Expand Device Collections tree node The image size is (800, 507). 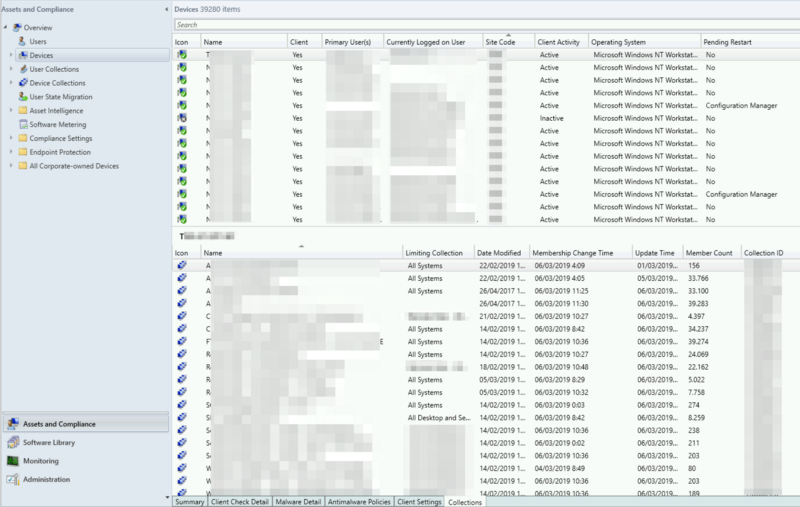pyautogui.click(x=11, y=82)
